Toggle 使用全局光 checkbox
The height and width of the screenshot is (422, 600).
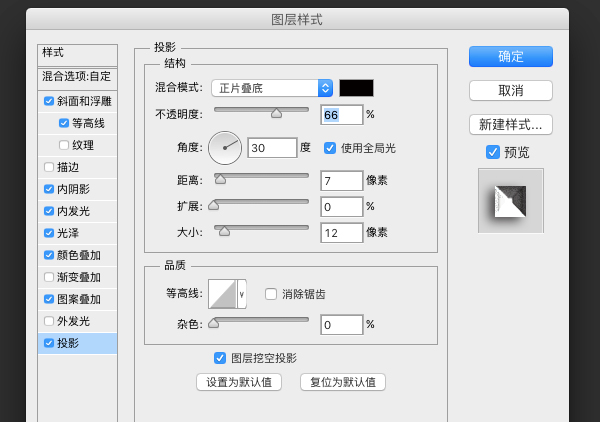click(331, 148)
